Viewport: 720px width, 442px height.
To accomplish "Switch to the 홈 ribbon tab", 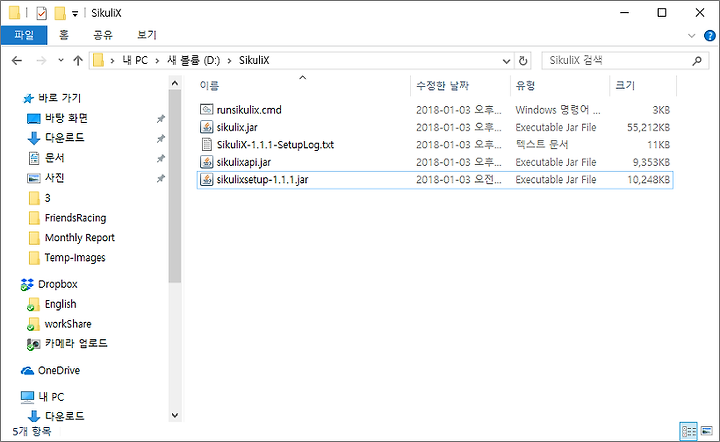I will [x=63, y=35].
